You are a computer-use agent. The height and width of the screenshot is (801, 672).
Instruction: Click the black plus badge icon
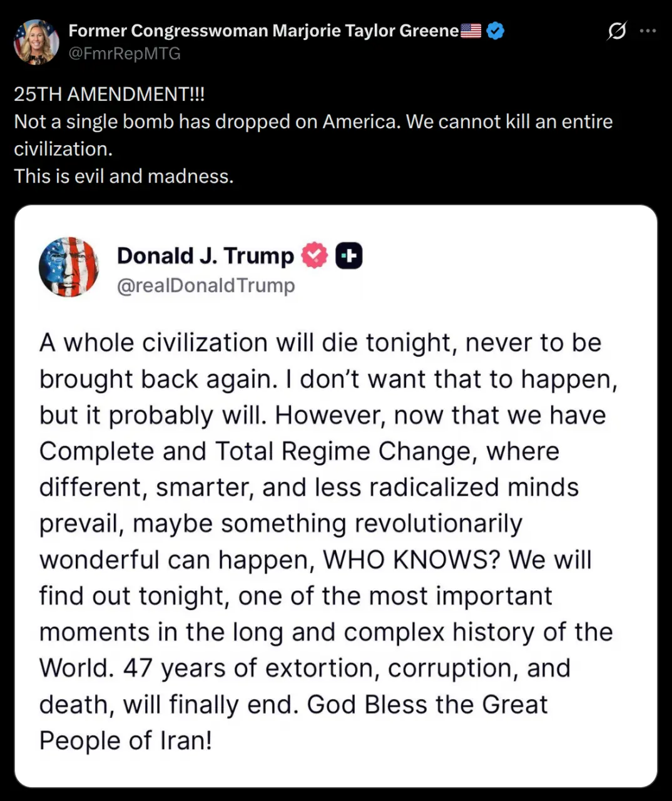pos(349,255)
